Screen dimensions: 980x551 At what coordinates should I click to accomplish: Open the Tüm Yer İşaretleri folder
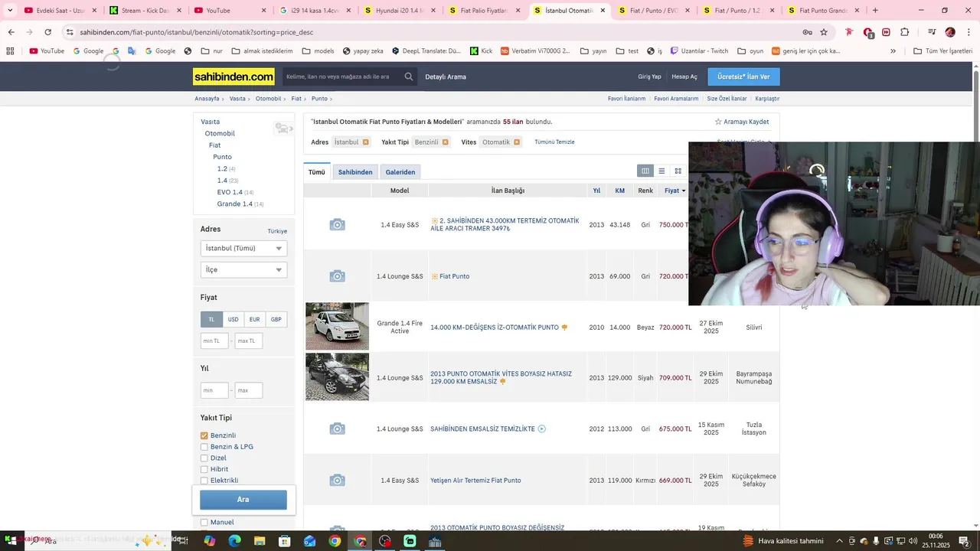click(942, 51)
